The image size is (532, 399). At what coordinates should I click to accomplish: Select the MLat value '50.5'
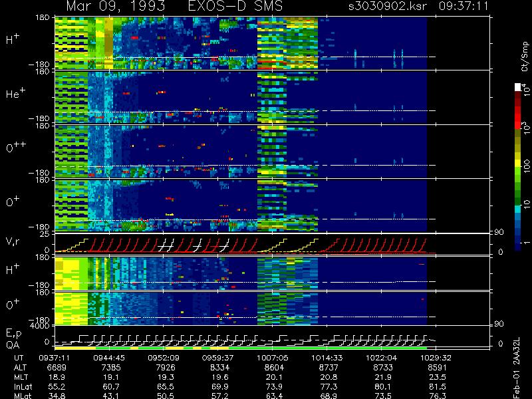[166, 396]
